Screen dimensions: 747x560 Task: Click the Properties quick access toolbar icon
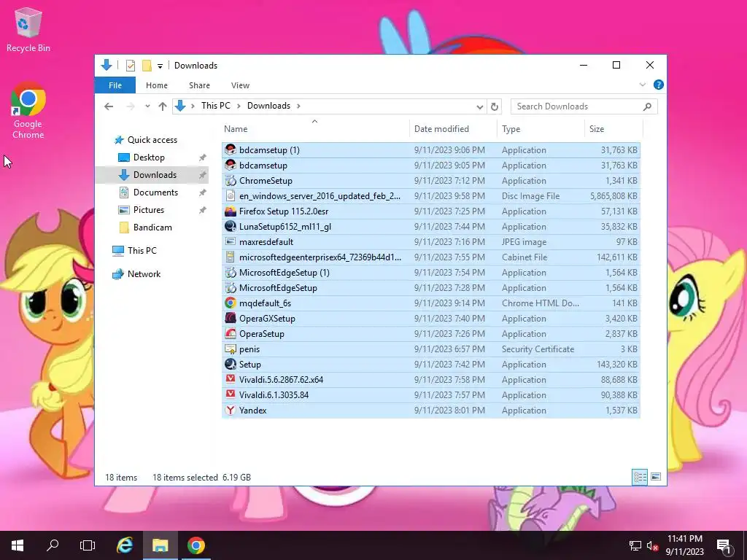(131, 66)
